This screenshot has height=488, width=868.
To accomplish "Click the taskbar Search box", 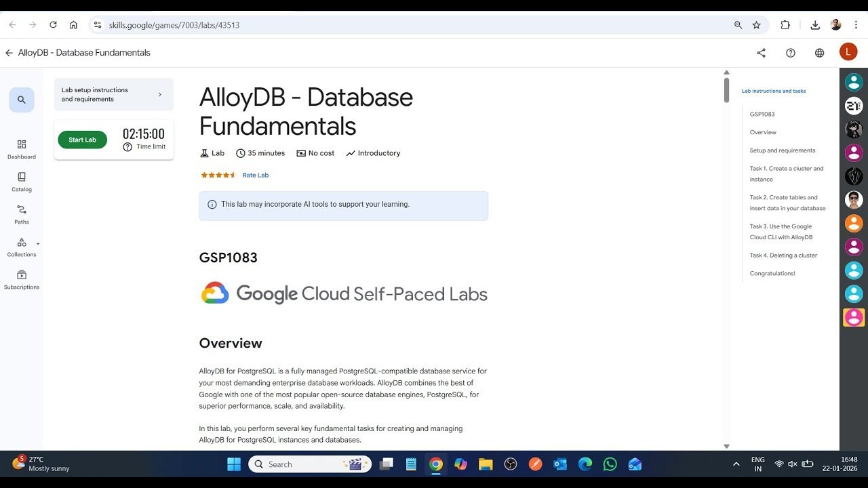I will point(310,464).
